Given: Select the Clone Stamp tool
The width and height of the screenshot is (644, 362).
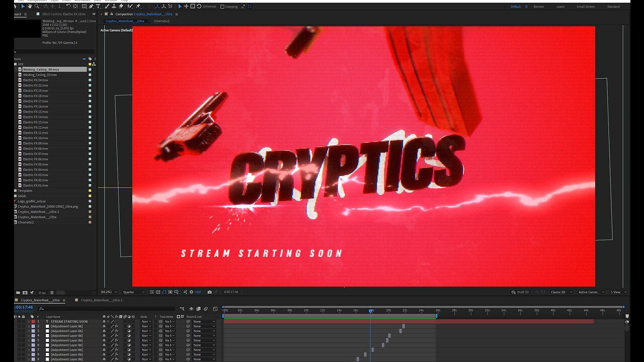Looking at the screenshot, I should (114, 7).
